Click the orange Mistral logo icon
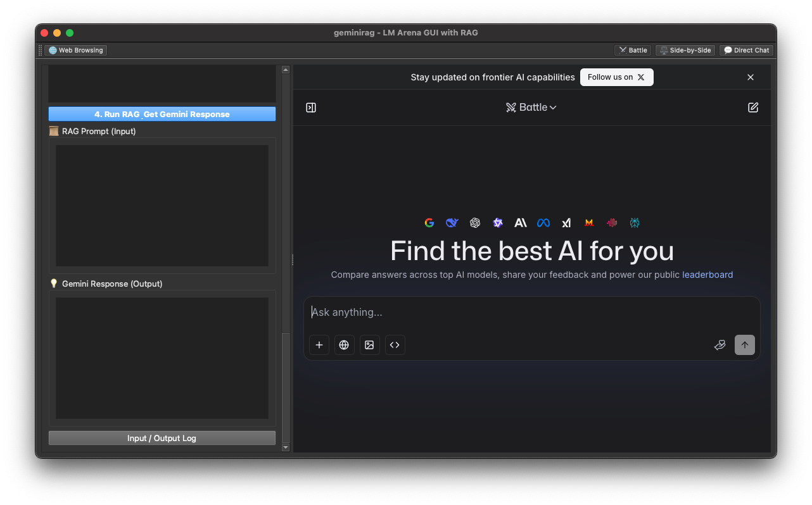This screenshot has width=812, height=505. (x=589, y=223)
